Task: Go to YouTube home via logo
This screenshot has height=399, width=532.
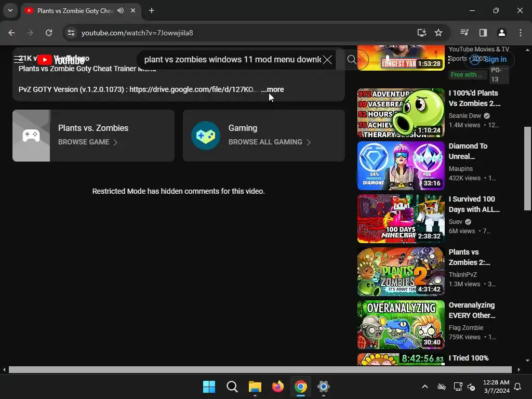Action: pos(61,60)
